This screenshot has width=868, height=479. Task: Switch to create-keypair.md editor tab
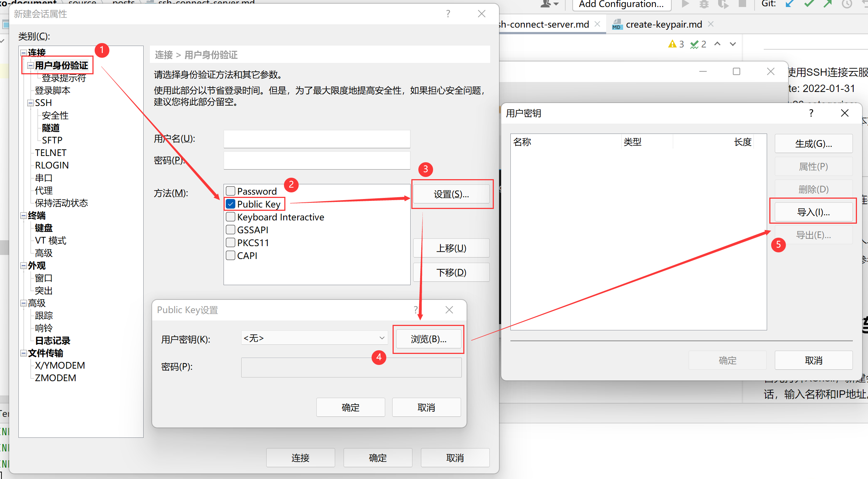664,25
